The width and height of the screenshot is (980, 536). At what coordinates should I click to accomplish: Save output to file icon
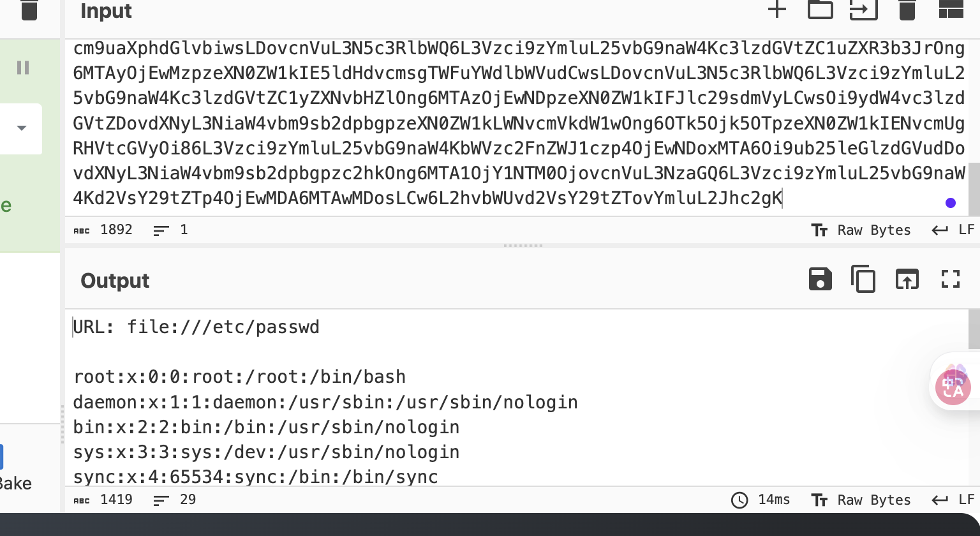click(820, 279)
